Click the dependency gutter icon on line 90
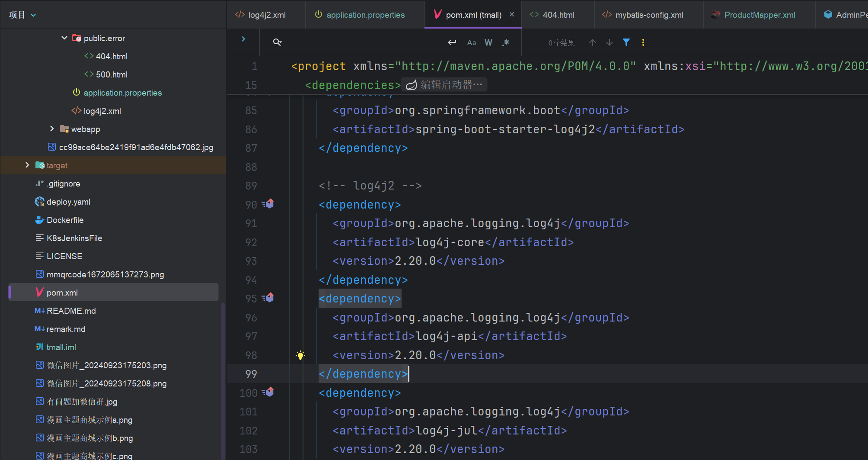Screen dimensions: 868x460 (268, 204)
